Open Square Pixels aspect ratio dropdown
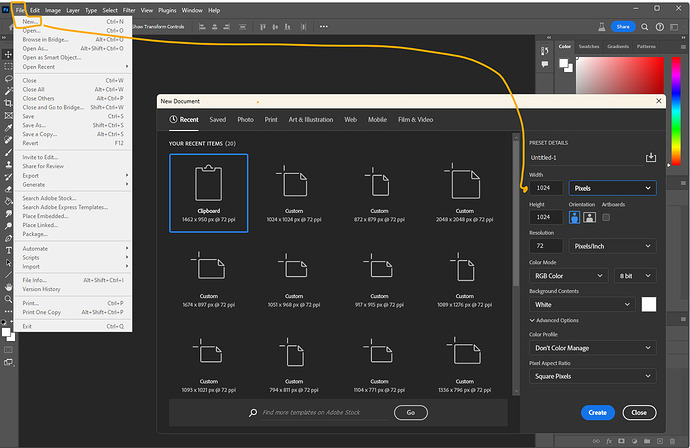690x448 pixels. [592, 376]
